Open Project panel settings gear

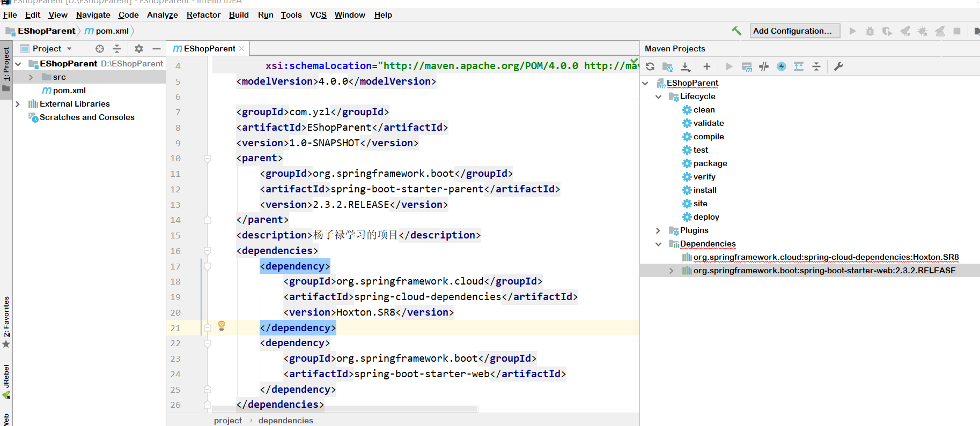[139, 49]
